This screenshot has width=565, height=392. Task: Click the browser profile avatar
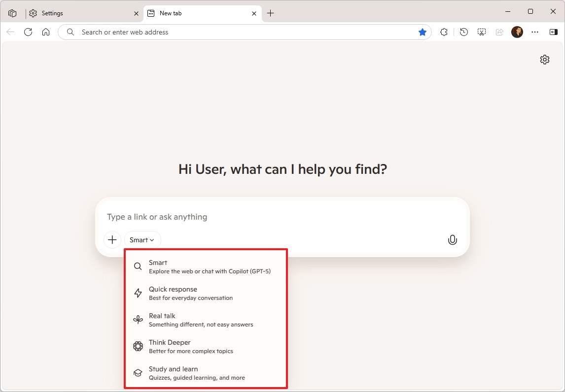[517, 32]
